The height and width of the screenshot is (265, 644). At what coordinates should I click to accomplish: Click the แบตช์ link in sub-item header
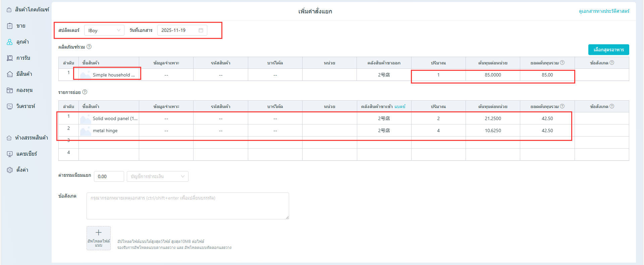click(400, 106)
